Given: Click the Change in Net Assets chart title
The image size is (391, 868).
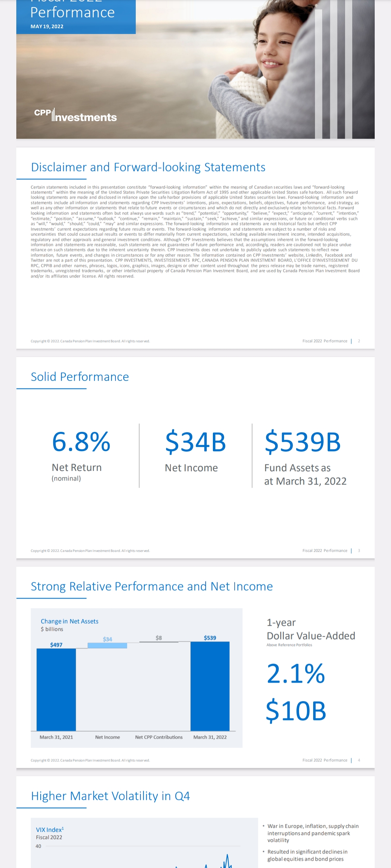Looking at the screenshot, I should coord(70,621).
